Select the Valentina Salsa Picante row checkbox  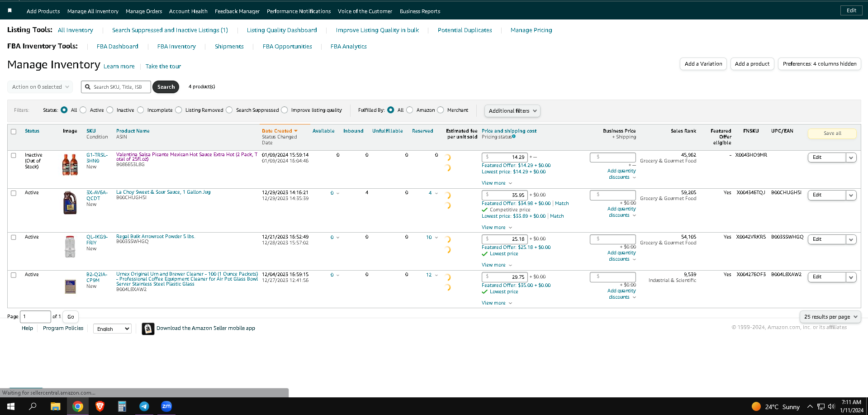point(14,155)
